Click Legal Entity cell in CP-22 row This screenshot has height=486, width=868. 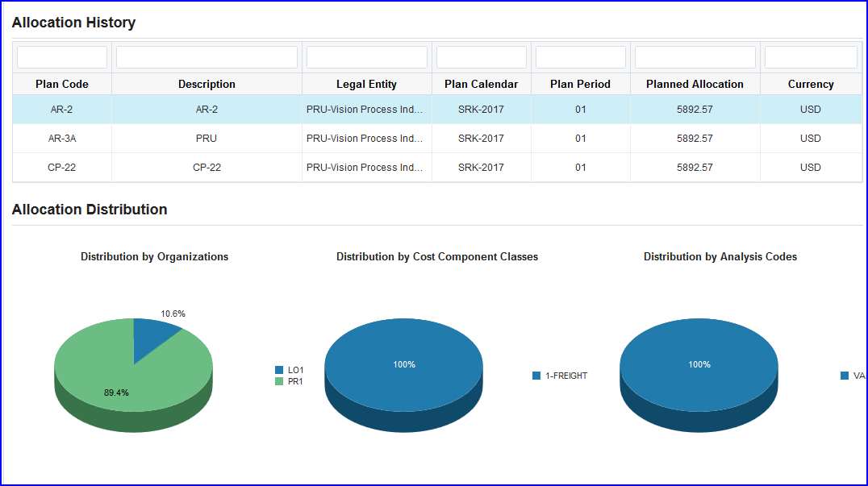[x=366, y=168]
